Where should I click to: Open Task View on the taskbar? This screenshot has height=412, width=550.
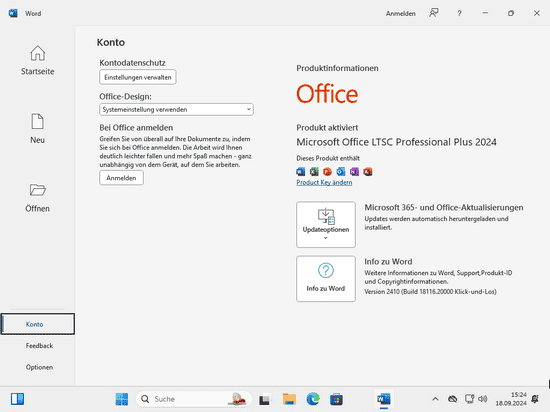264,399
